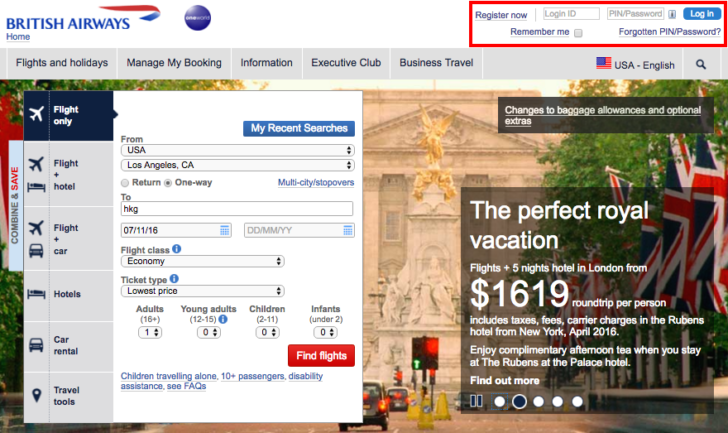The height and width of the screenshot is (433, 728).
Task: Change the Children passenger count
Action: 267,332
